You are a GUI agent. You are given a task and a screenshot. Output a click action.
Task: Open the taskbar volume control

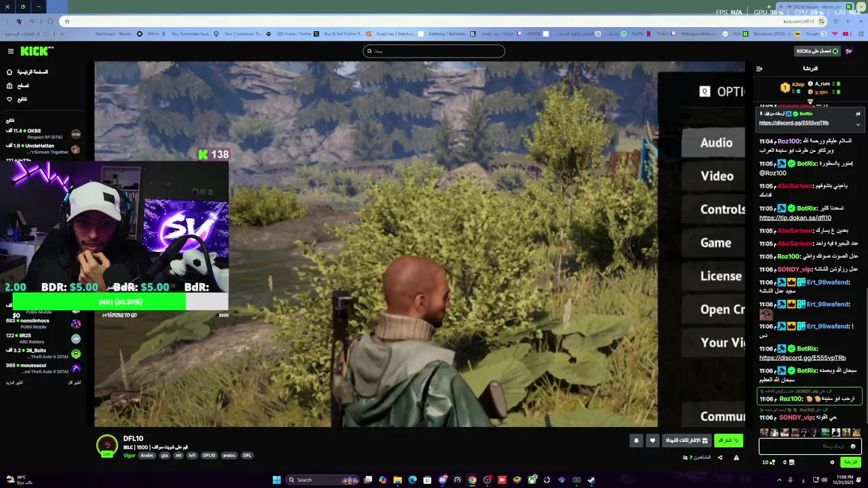[x=824, y=480]
